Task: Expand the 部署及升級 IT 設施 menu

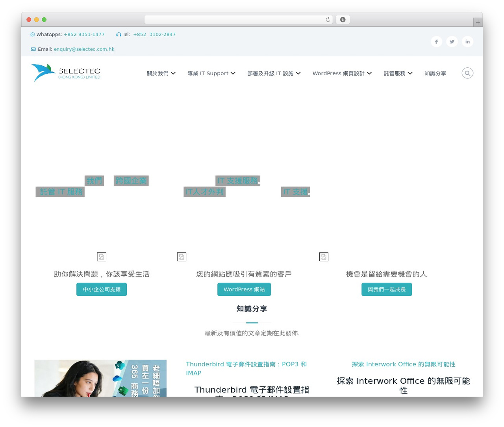Action: [274, 73]
